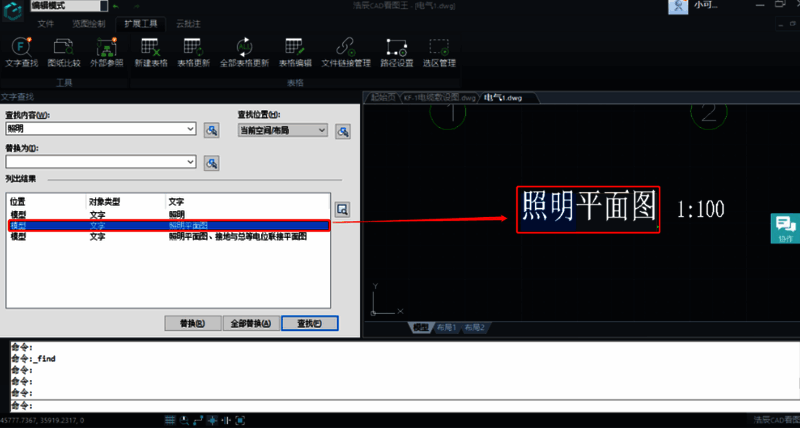Switch to the 览图绘制 ribbon tab

88,24
